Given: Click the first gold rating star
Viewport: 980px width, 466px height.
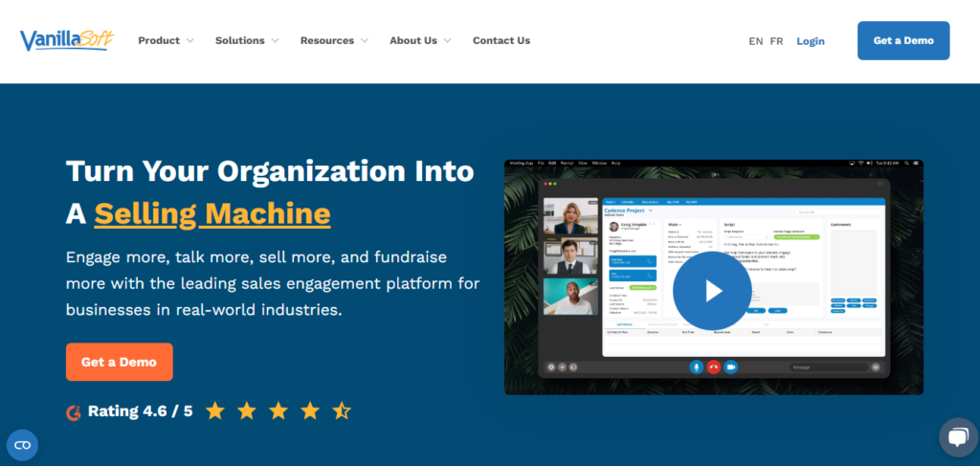Looking at the screenshot, I should click(215, 411).
